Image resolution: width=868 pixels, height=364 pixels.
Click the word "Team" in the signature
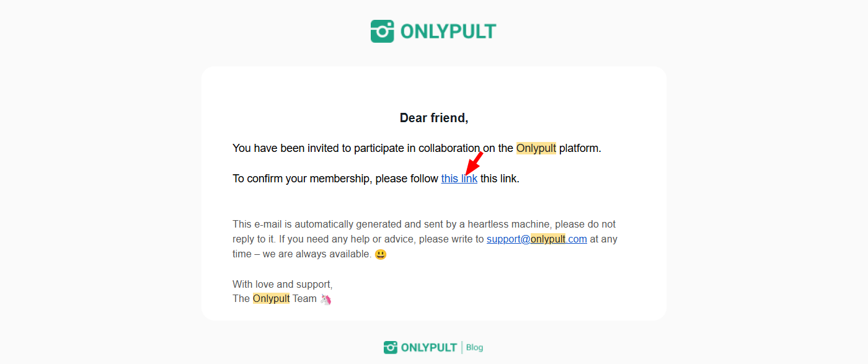pyautogui.click(x=304, y=298)
